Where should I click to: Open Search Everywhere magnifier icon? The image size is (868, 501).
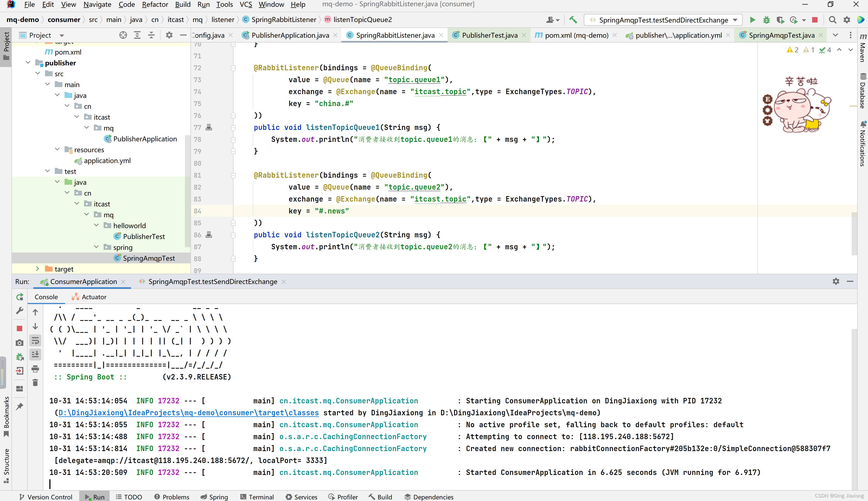(832, 20)
